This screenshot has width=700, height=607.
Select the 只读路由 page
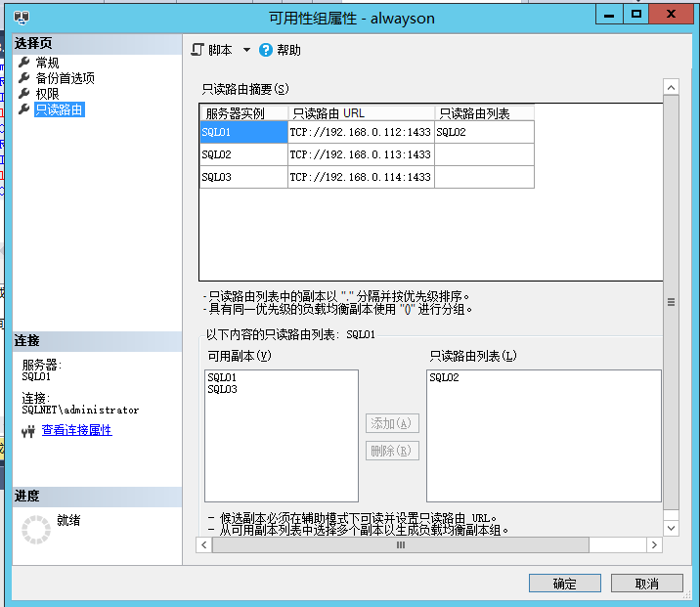[x=59, y=109]
